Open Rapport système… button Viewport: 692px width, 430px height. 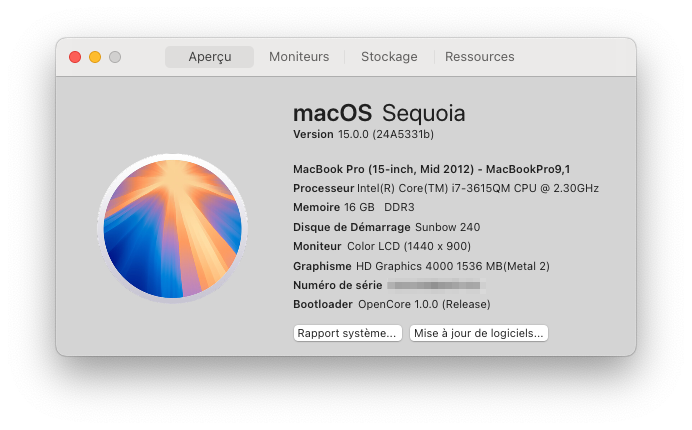[348, 333]
